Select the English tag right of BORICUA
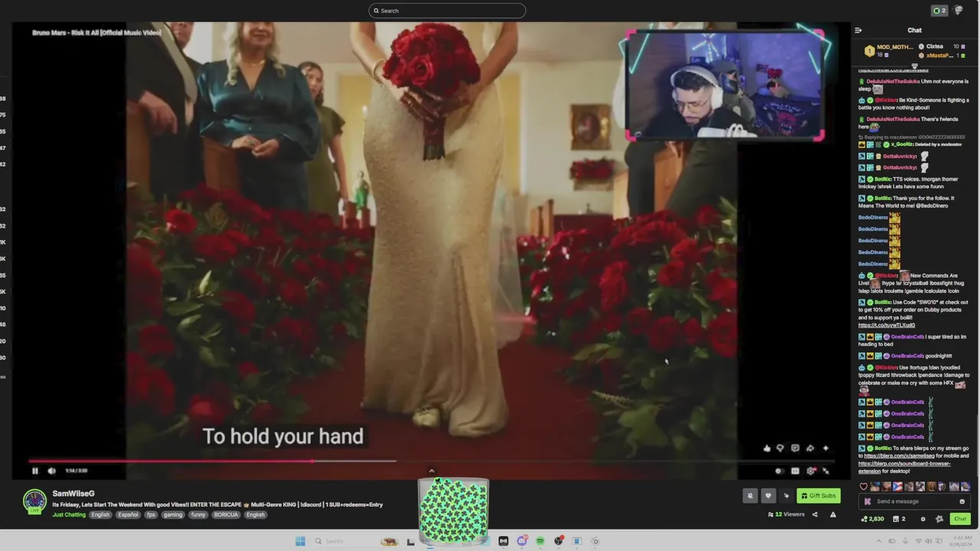The height and width of the screenshot is (551, 980). click(256, 515)
